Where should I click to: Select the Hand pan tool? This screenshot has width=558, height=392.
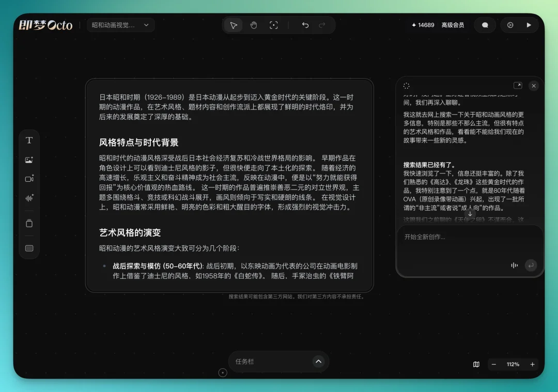(x=254, y=25)
